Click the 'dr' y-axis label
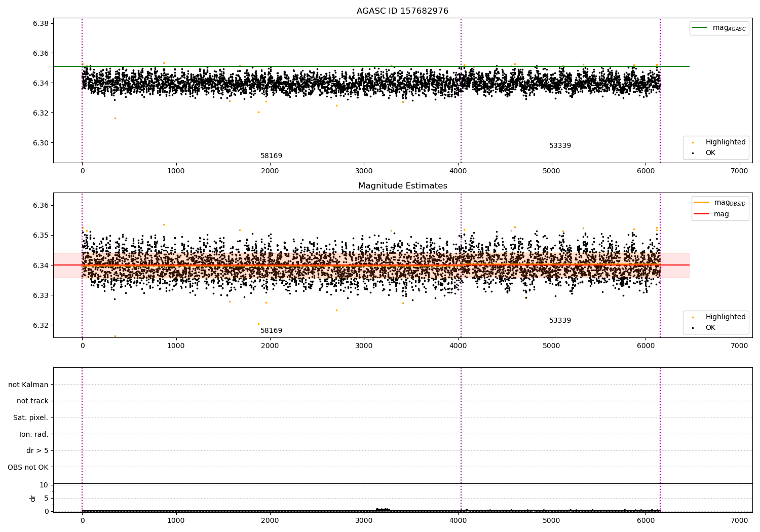 coord(33,498)
